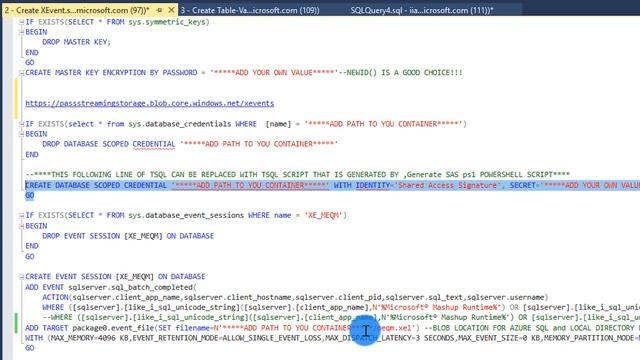The height and width of the screenshot is (360, 640).
Task: Place cursor in CREATE MASTER KEY ENCRYPTION BY PASSWORD
Action: click(x=111, y=73)
